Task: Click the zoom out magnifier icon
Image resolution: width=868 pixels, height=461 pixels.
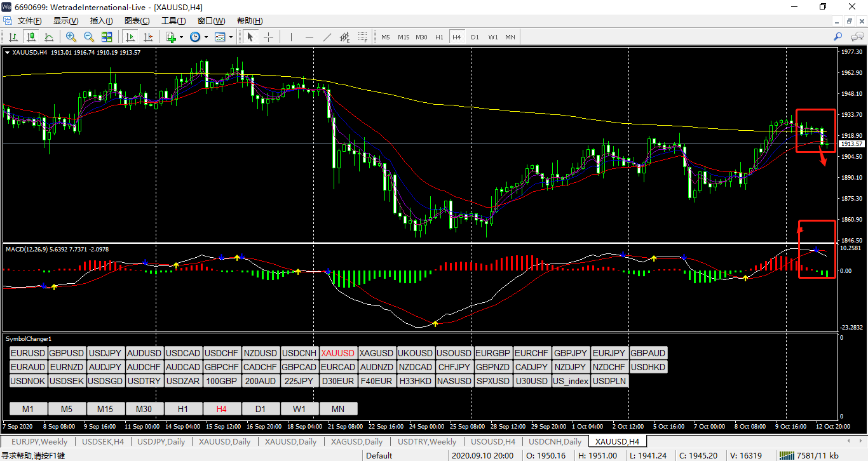Action: 88,37
